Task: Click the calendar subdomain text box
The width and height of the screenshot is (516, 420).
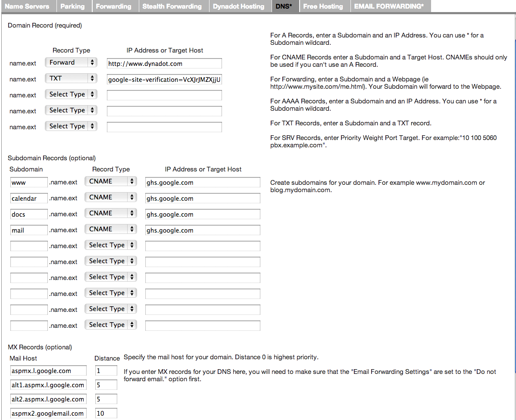Action: (x=28, y=198)
